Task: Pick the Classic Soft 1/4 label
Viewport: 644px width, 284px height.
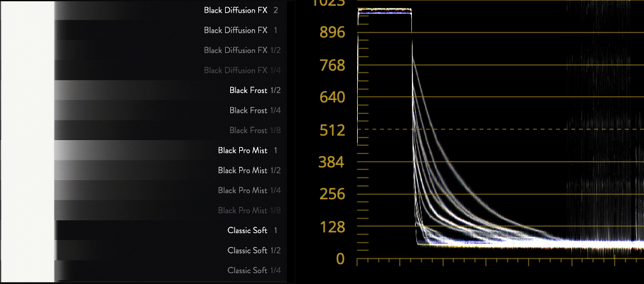Action: (254, 271)
